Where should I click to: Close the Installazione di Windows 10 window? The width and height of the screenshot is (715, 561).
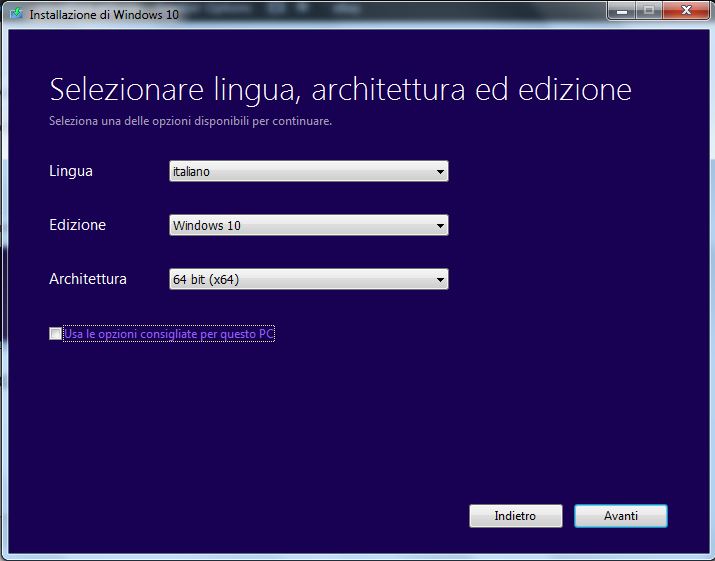(686, 10)
